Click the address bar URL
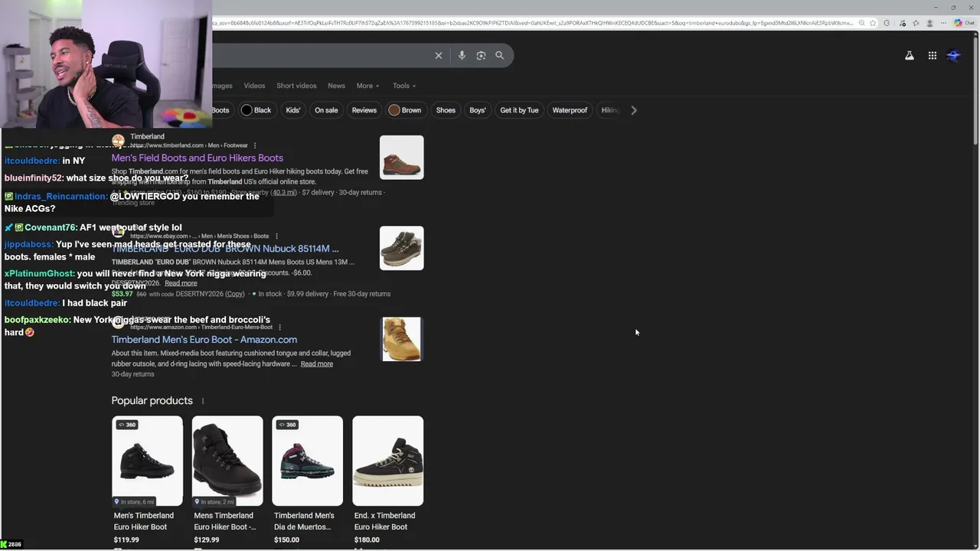980x551 pixels. pyautogui.click(x=532, y=23)
